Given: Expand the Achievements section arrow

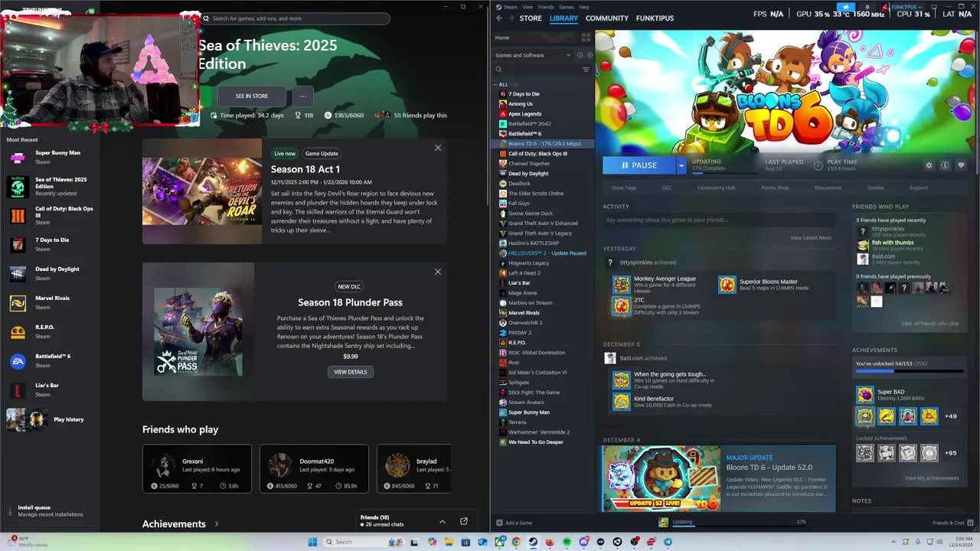Looking at the screenshot, I should (217, 524).
